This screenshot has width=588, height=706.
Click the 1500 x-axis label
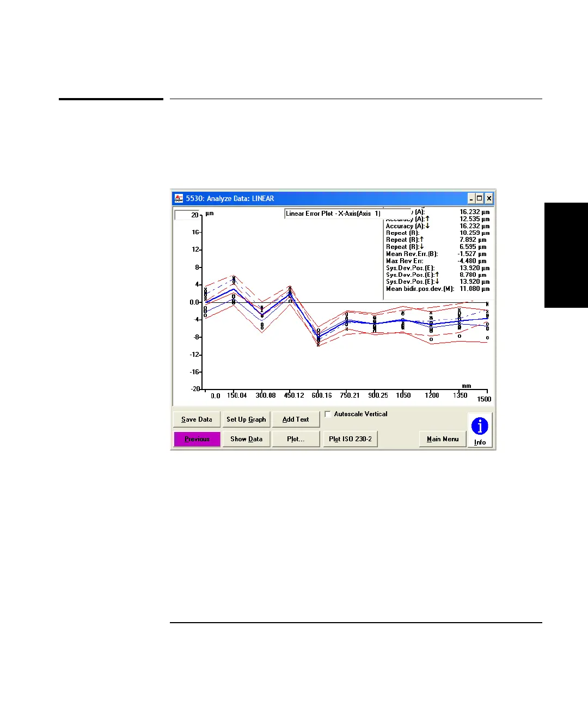pos(484,399)
